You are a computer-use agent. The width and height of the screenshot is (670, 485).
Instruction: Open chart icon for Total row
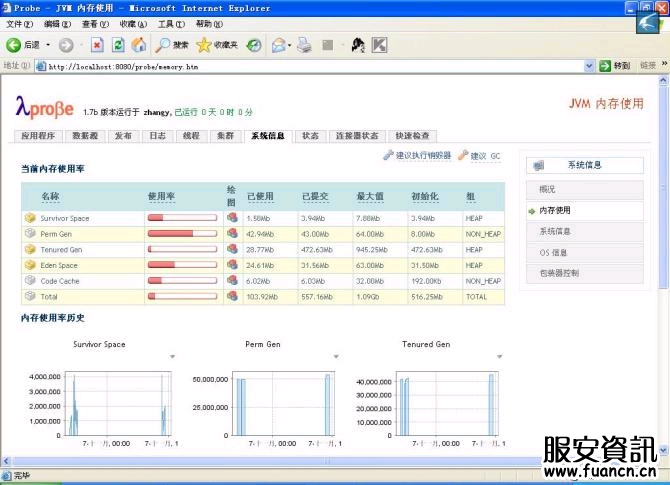(232, 296)
